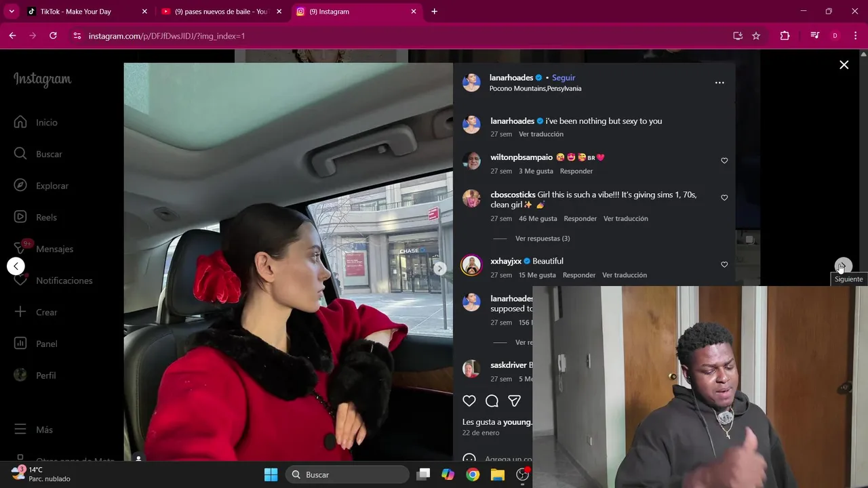Screen dimensions: 868x488
Task: Open Mensajes in Instagram sidebar
Action: [x=44, y=249]
